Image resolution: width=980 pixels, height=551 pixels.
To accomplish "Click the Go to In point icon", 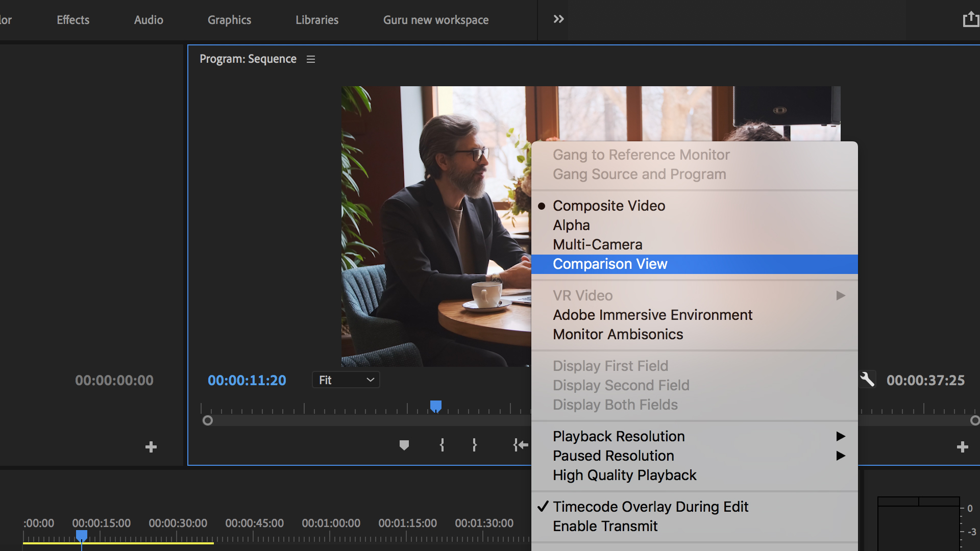I will pos(520,445).
